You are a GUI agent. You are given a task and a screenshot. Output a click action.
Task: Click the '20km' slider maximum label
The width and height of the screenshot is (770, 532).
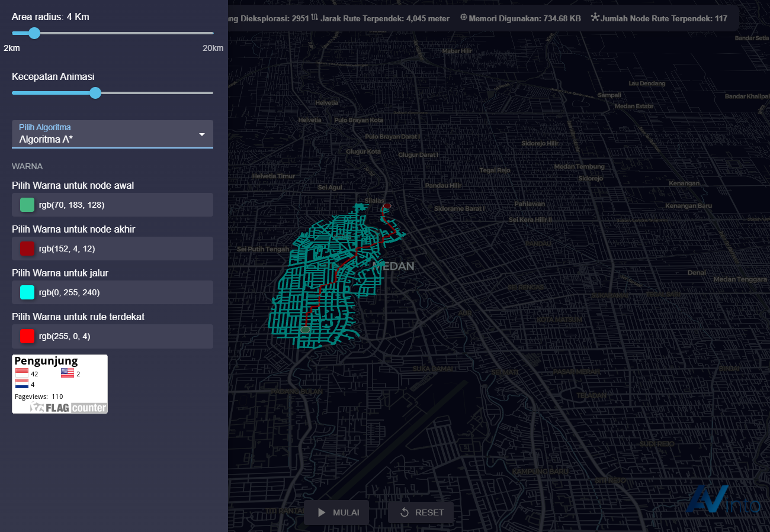click(x=213, y=48)
